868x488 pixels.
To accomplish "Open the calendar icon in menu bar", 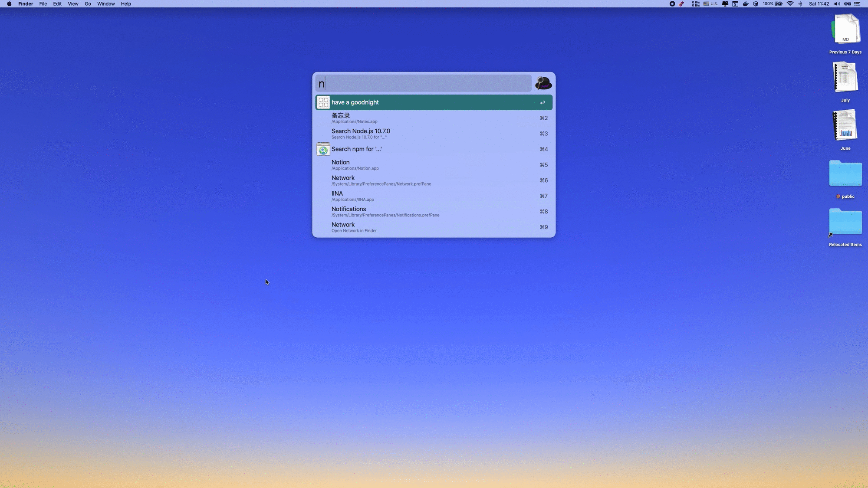I will pos(735,4).
